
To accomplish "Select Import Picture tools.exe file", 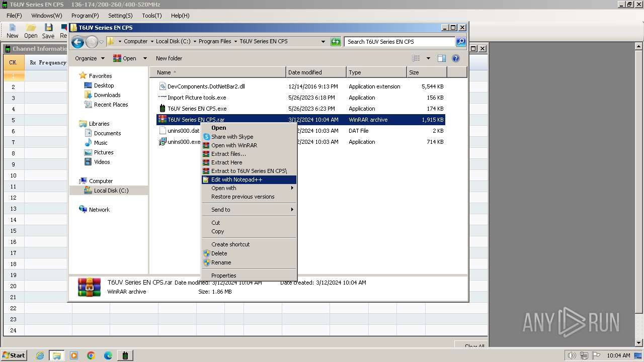I will [196, 98].
